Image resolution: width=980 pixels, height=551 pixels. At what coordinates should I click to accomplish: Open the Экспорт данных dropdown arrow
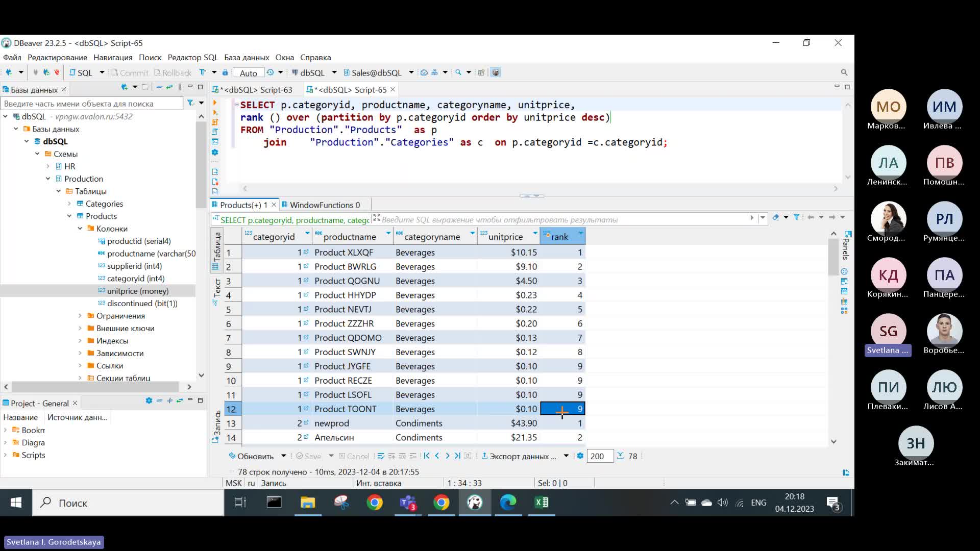(566, 456)
